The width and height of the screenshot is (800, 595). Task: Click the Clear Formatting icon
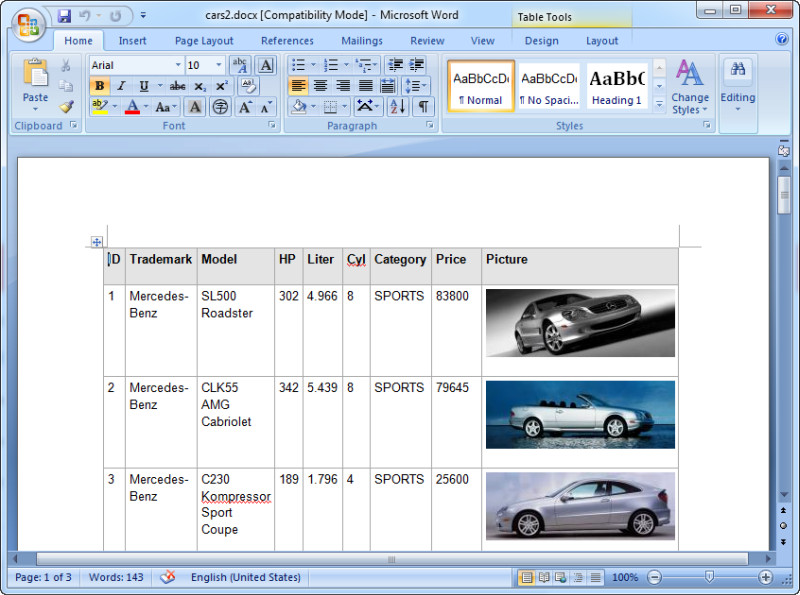pos(248,86)
